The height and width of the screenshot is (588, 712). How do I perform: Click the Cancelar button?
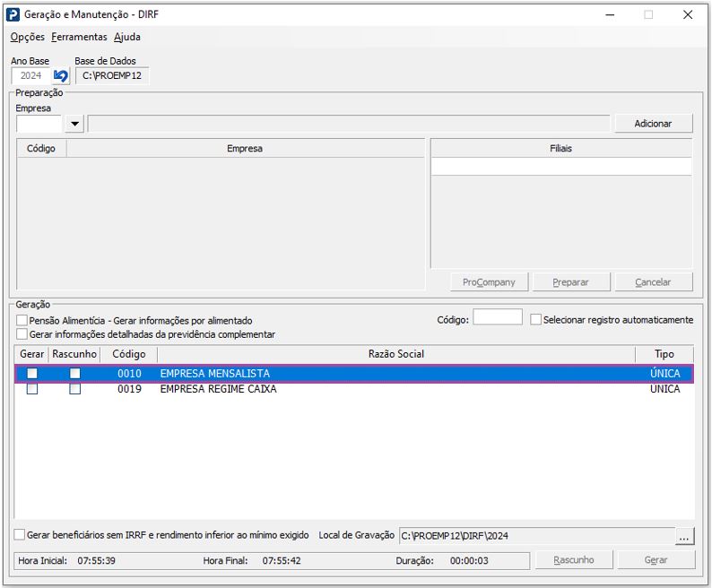(x=653, y=282)
